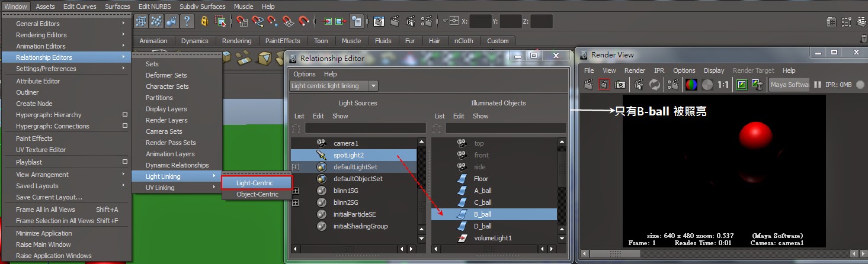Viewport: 868px width, 264px height.
Task: Click Hypergraph: Connections option box
Action: (x=124, y=126)
